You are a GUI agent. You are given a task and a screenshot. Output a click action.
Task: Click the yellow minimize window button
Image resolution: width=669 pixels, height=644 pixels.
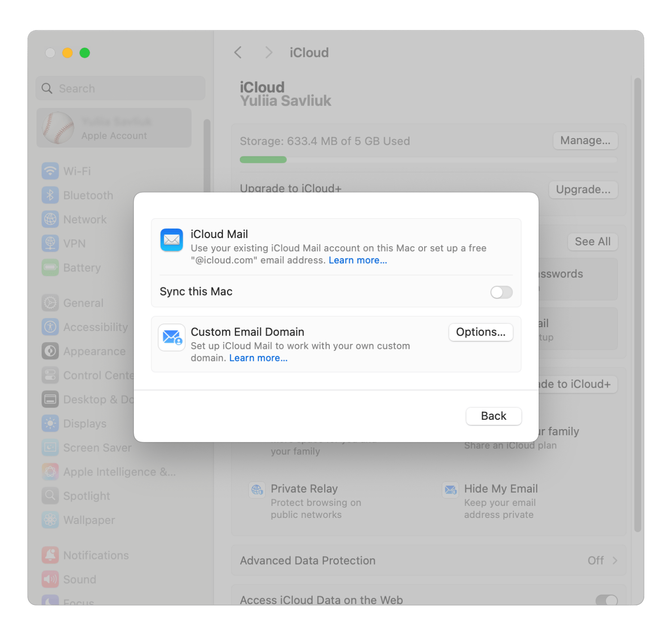click(67, 53)
